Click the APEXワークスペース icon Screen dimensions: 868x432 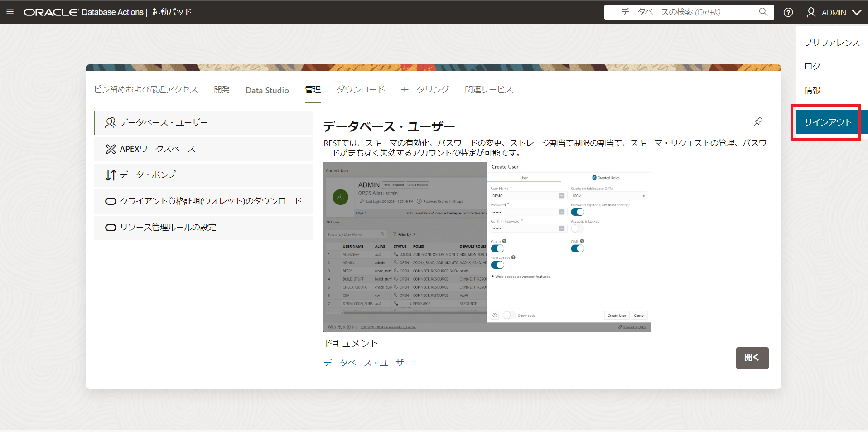click(x=111, y=149)
